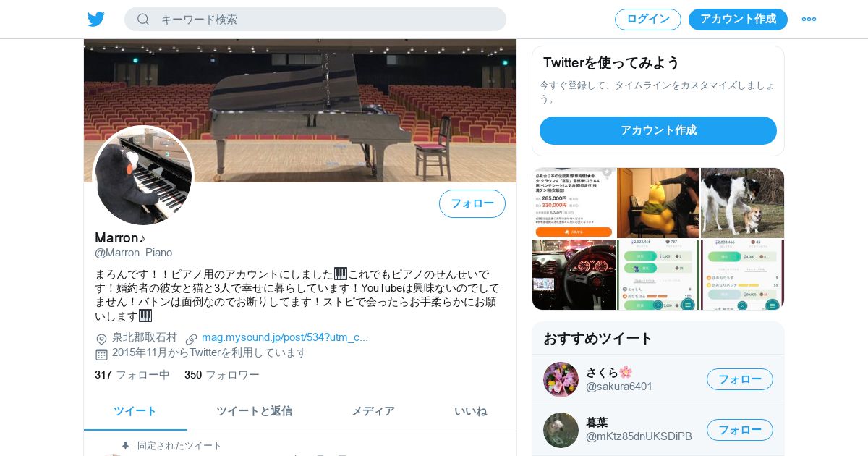Click the Twitter bird logo
Screen dimensions: 868x456
(x=96, y=20)
